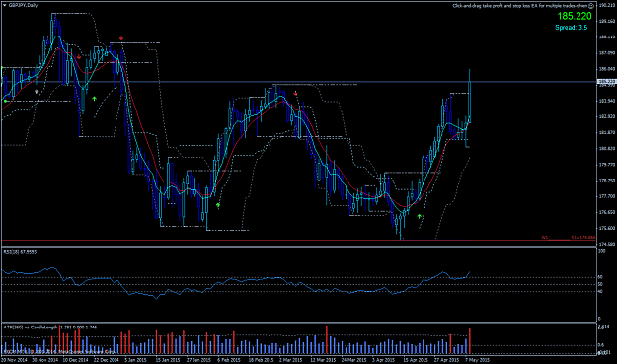617x364 pixels.
Task: Click the 20 Nov 2014 date on time axis
Action: pos(14,360)
